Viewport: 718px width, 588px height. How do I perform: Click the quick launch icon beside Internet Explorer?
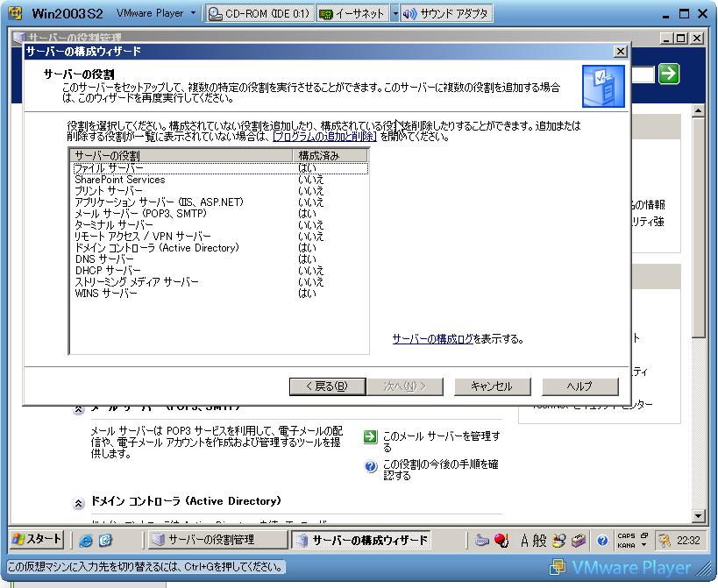105,541
